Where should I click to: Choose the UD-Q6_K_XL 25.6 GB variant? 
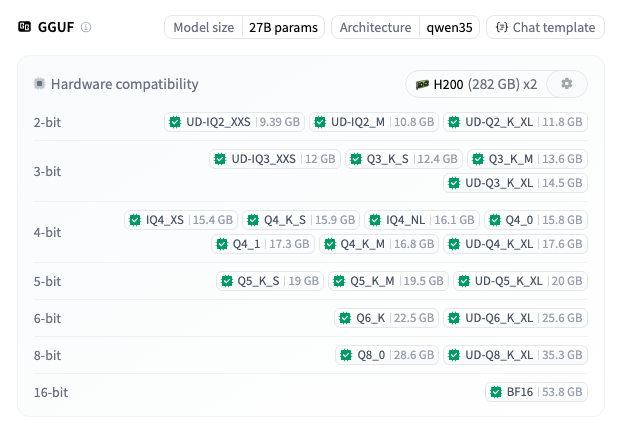(x=515, y=318)
